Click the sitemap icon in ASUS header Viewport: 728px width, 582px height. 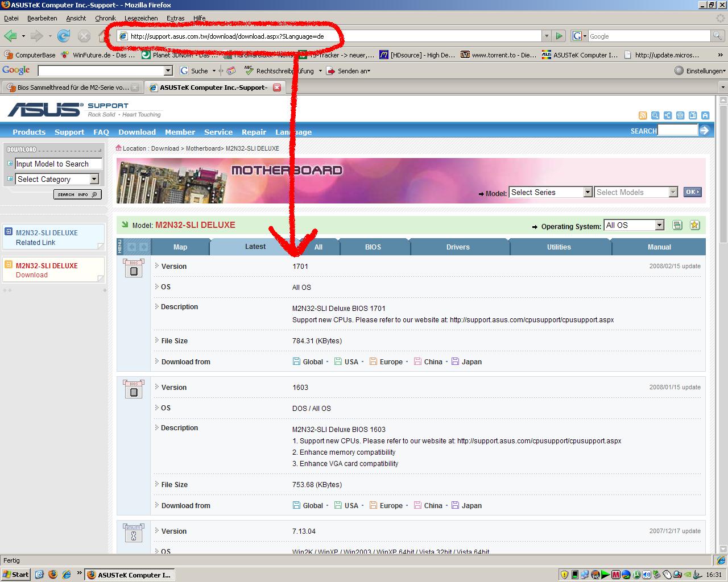click(x=668, y=115)
